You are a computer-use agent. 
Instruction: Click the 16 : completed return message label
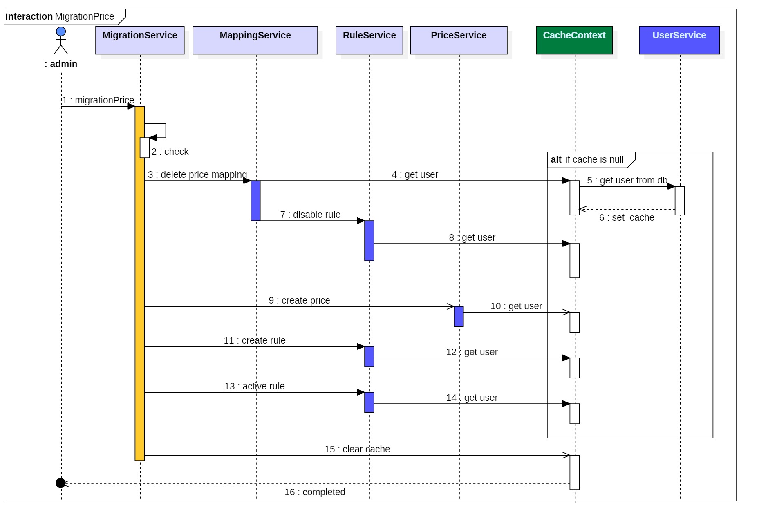point(315,492)
